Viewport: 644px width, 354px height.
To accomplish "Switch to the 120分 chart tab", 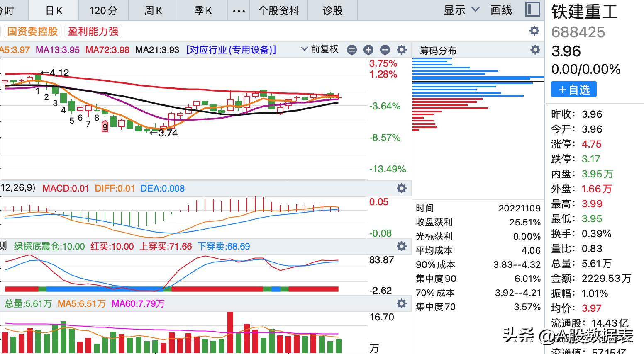I will (x=103, y=11).
